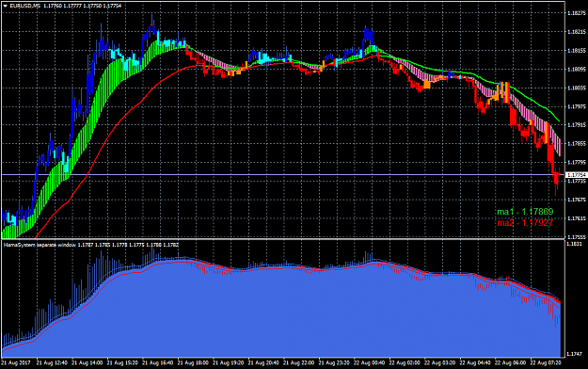Click indicator scale value 1.1747
This screenshot has height=369, width=588.
[575, 354]
